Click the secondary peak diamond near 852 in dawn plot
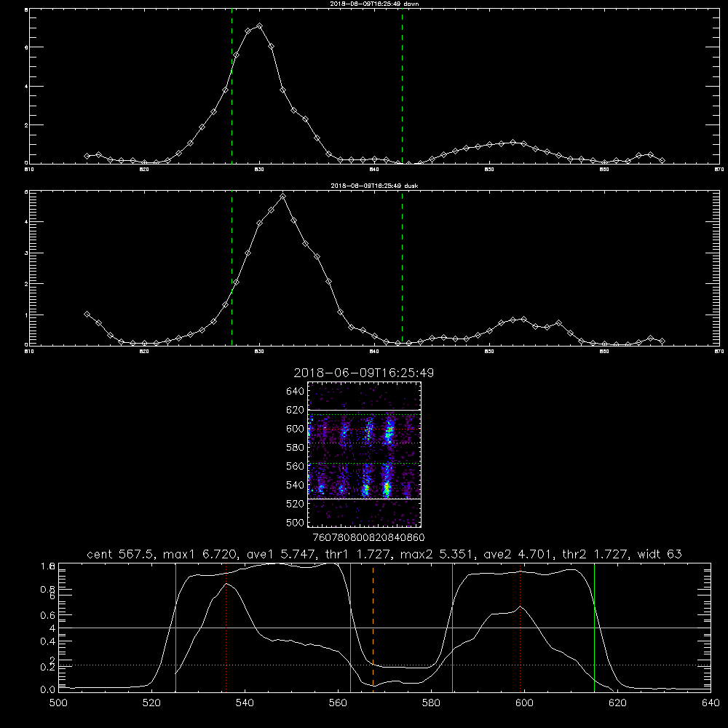This screenshot has height=728, width=728. pyautogui.click(x=513, y=142)
